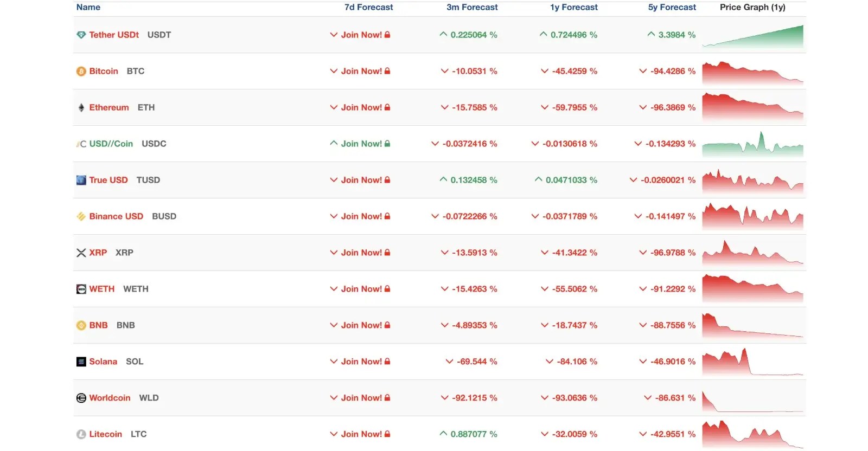
Task: Click the WETH logo icon
Action: pos(81,289)
